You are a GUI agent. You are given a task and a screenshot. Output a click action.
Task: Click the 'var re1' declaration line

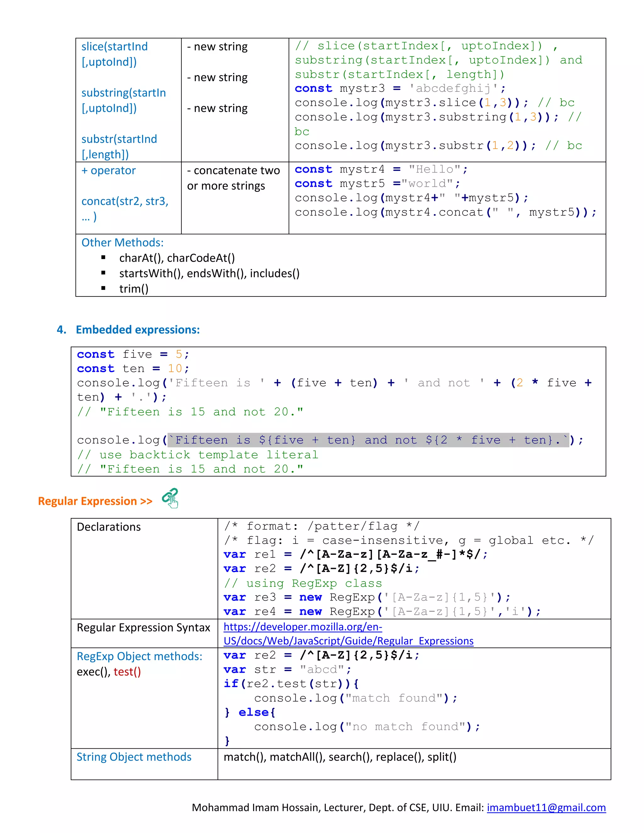(x=356, y=554)
